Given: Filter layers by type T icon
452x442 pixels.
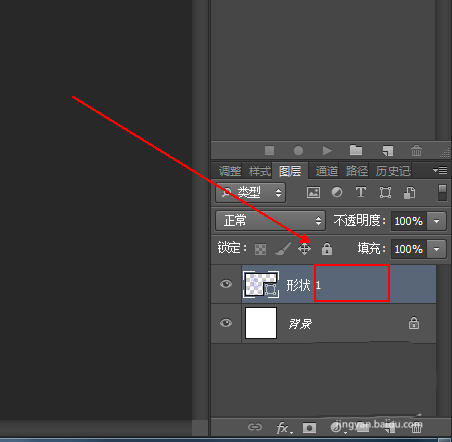Looking at the screenshot, I should 361,192.
